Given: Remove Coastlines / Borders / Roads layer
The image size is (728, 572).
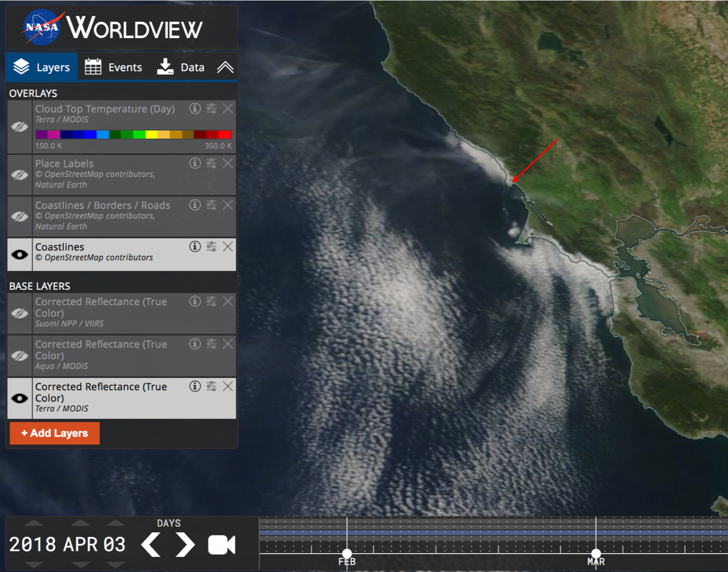Looking at the screenshot, I should coord(228,205).
